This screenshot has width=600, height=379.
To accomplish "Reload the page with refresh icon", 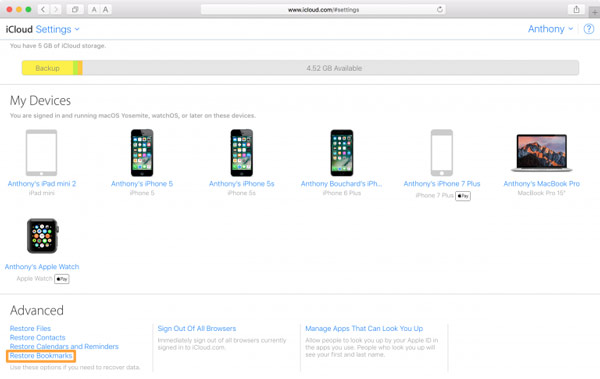I will tap(440, 9).
